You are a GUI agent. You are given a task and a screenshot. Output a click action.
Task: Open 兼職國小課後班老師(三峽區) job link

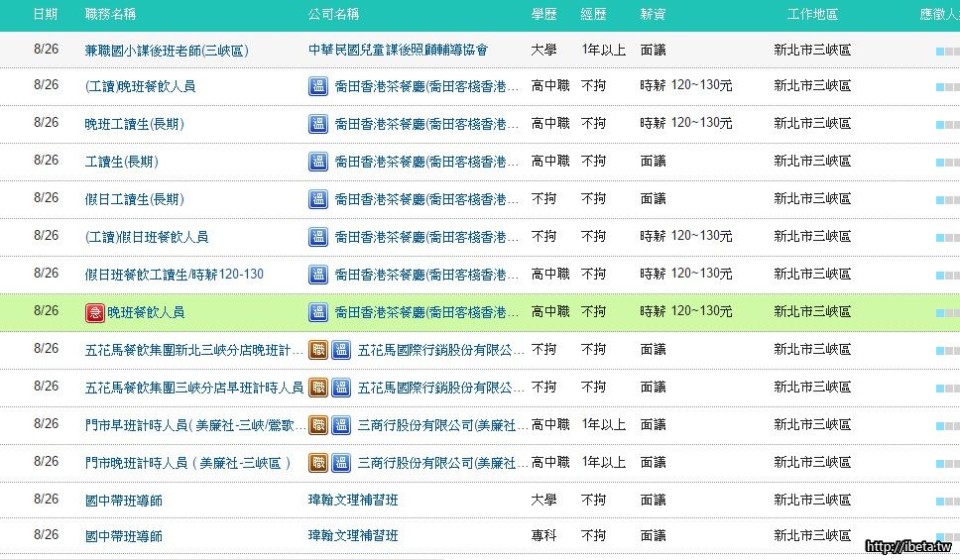click(x=166, y=50)
